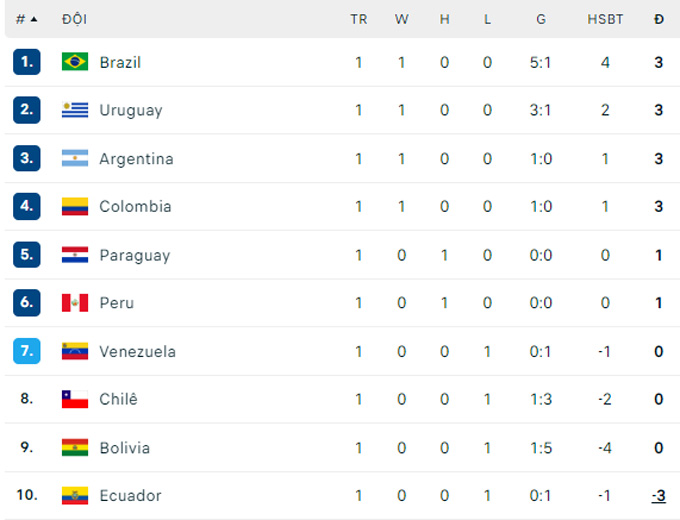This screenshot has height=520, width=680.
Task: Open the Venezuela team link
Action: 137,351
